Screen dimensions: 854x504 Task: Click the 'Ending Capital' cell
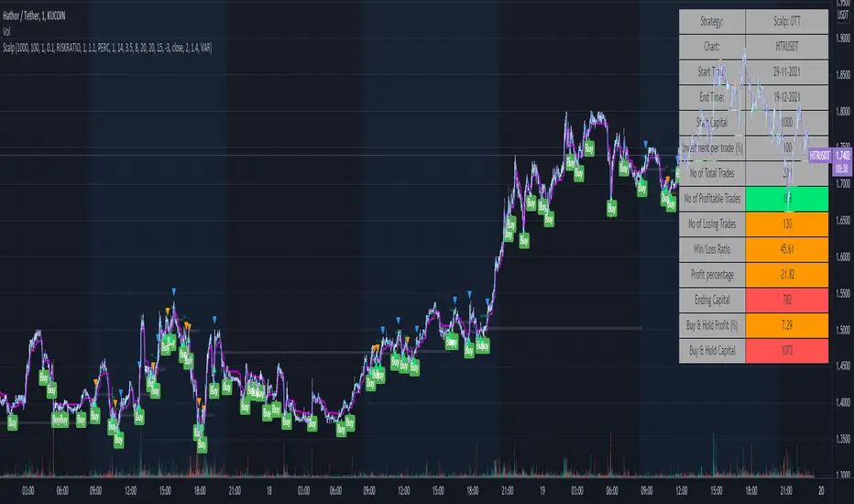[x=712, y=300]
